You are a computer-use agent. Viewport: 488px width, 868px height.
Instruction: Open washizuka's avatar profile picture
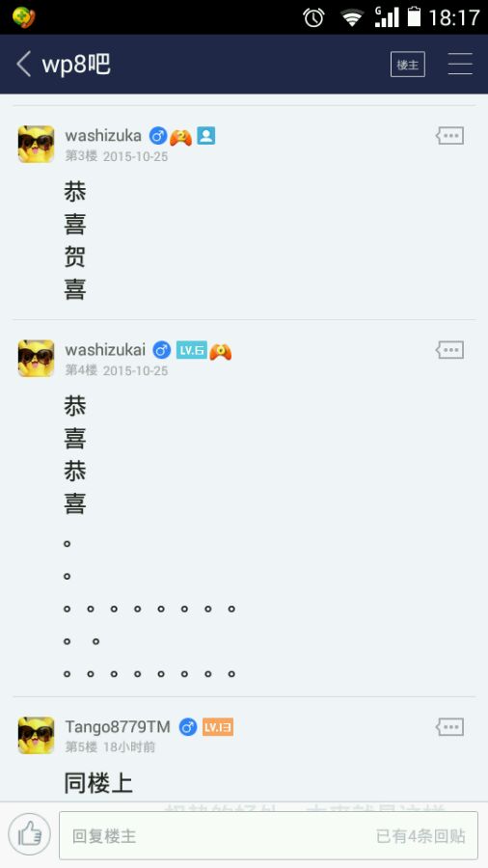tap(36, 144)
